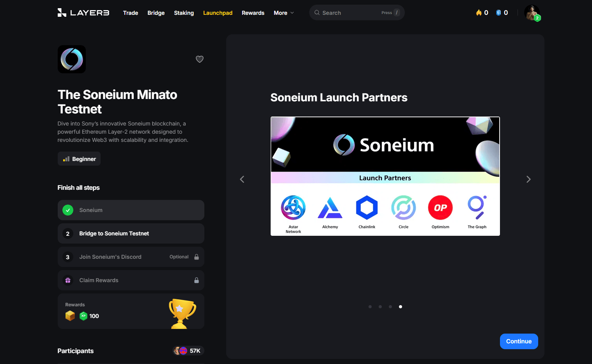The width and height of the screenshot is (592, 364).
Task: Open the blue gem balance counter
Action: tap(502, 12)
